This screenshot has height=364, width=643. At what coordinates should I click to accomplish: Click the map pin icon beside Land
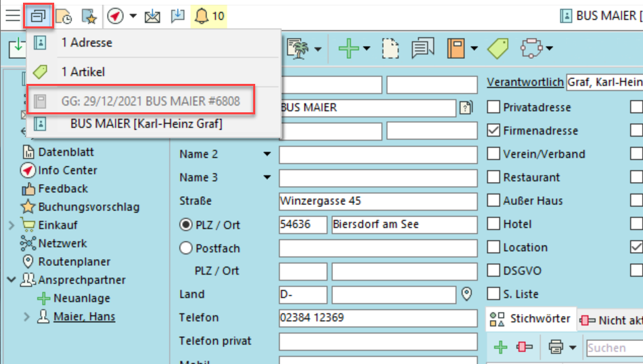(466, 294)
